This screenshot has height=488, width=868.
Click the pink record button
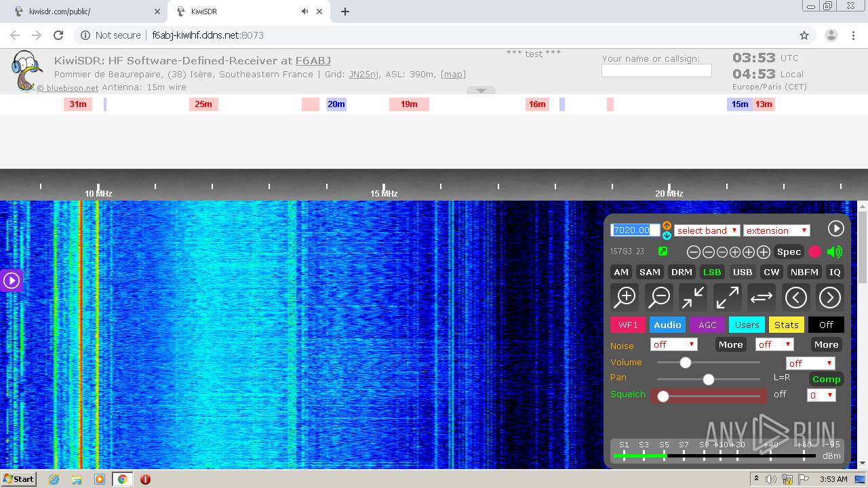tap(814, 251)
